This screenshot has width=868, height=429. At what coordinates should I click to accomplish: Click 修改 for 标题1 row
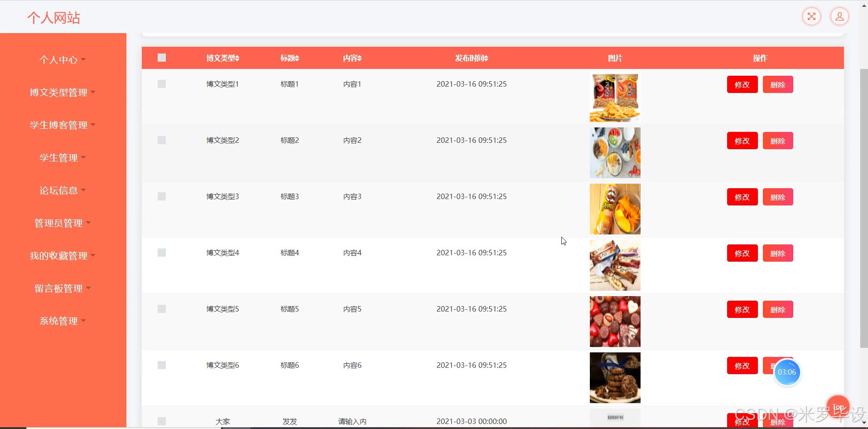coord(742,84)
